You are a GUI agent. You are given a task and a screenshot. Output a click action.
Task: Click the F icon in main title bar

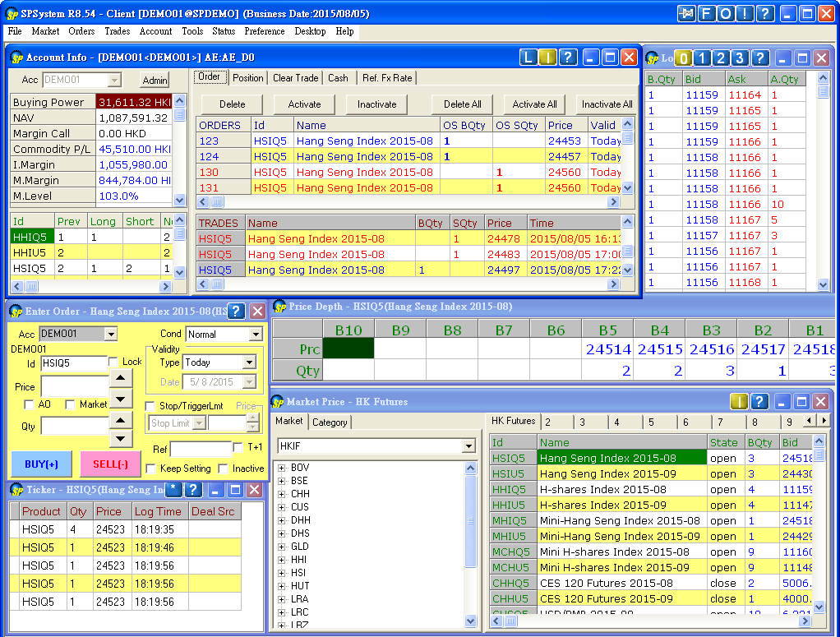[706, 13]
